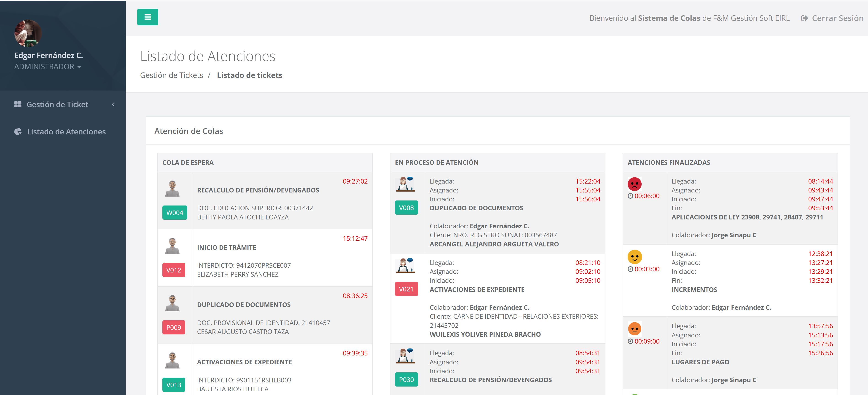
Task: Click the attendant icon above ticket V008
Action: (405, 184)
